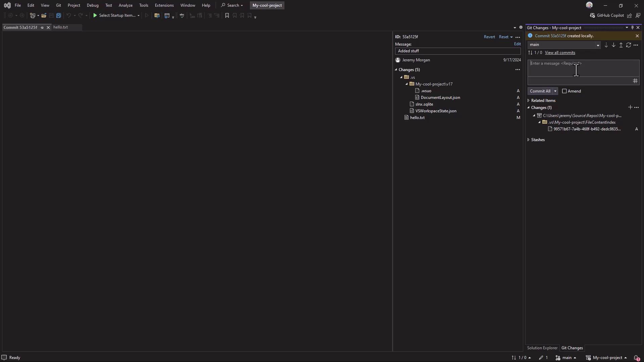Click the Save All toolbar icon

(x=59, y=15)
